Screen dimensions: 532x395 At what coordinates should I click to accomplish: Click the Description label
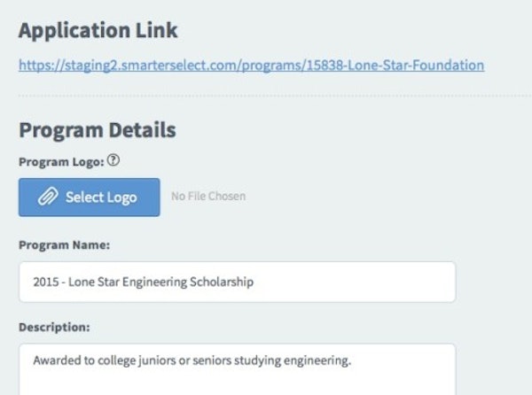pyautogui.click(x=54, y=327)
